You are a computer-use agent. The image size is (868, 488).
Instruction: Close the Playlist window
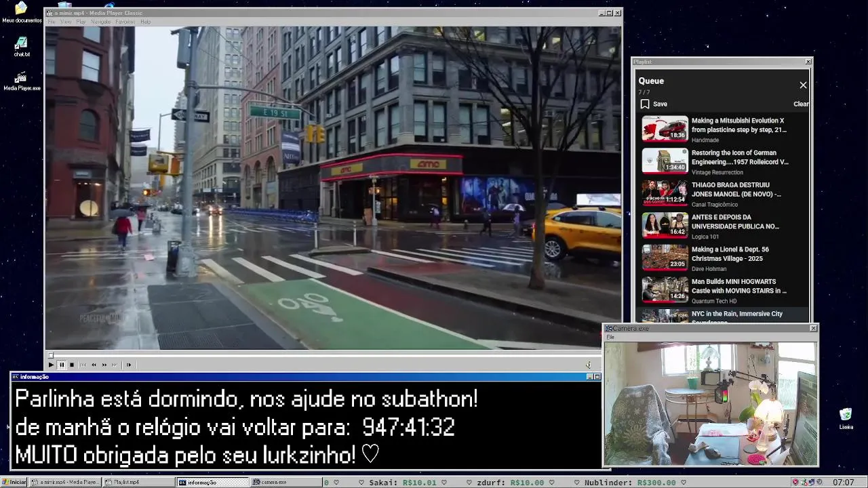[808, 62]
